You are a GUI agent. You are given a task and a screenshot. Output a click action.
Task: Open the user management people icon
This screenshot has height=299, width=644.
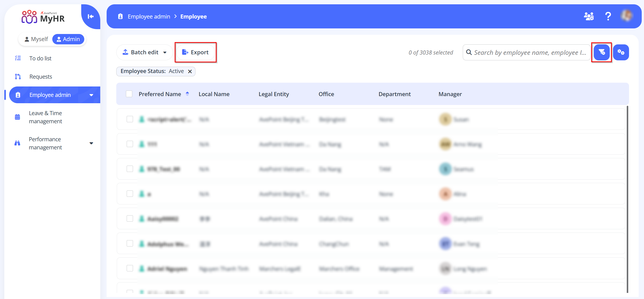coord(589,16)
